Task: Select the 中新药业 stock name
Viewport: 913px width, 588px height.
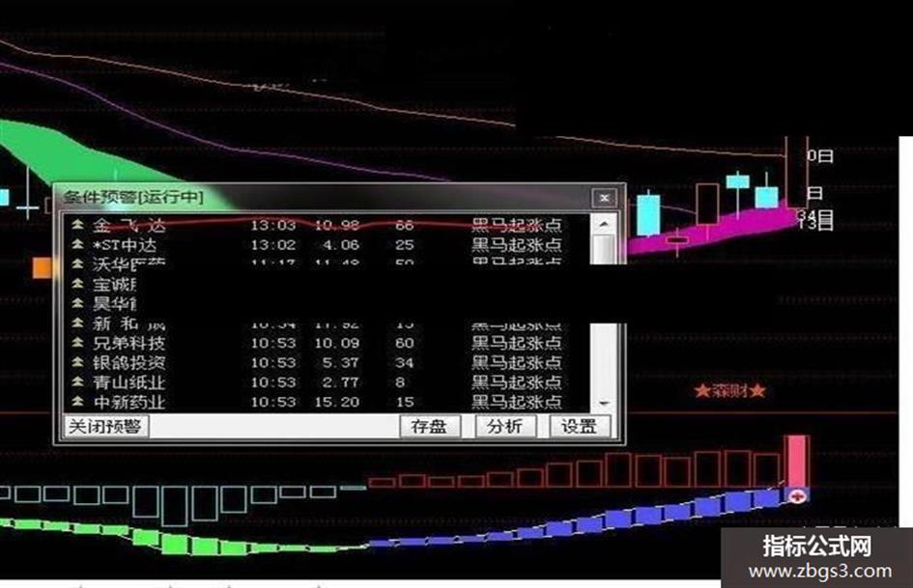Action: click(x=128, y=402)
